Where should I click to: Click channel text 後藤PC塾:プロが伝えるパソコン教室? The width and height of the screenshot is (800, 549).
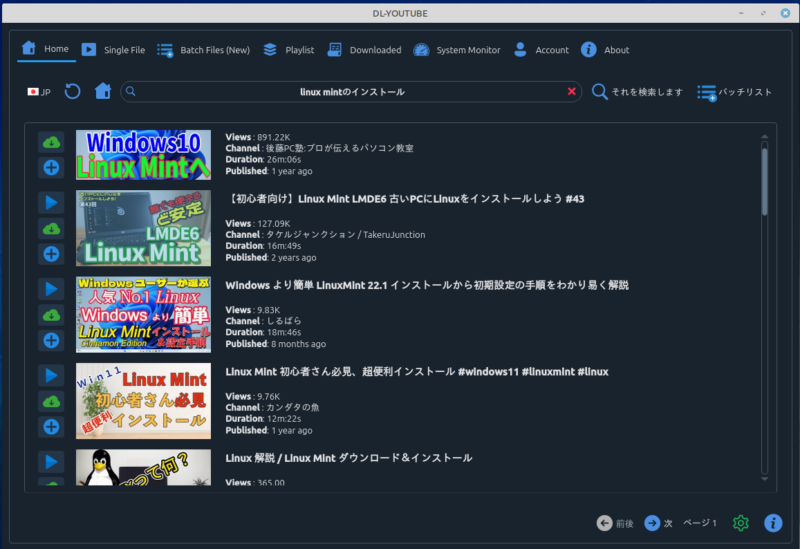click(x=319, y=148)
